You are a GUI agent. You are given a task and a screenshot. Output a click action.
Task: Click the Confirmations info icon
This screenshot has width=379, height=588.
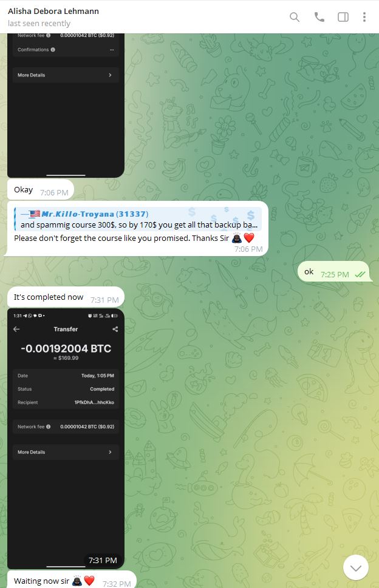53,50
